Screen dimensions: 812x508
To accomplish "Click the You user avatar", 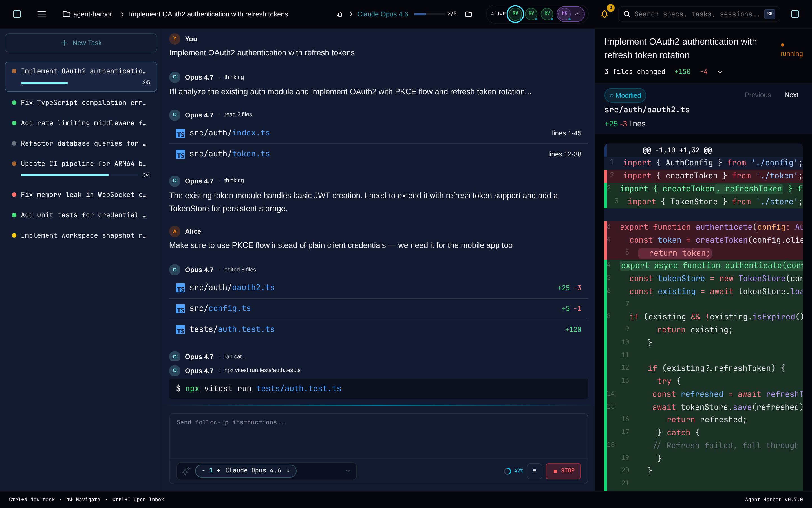I will (x=175, y=39).
